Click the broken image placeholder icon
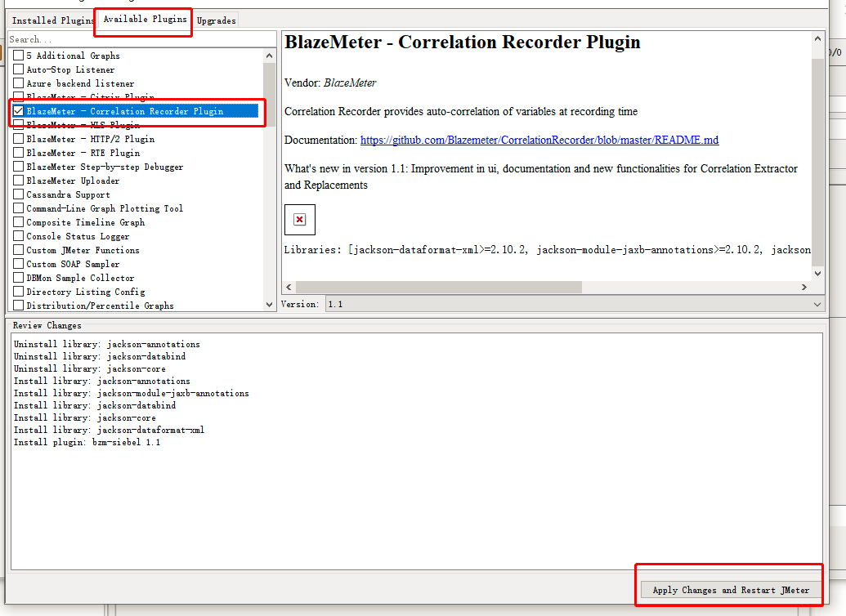846x616 pixels. coord(299,220)
